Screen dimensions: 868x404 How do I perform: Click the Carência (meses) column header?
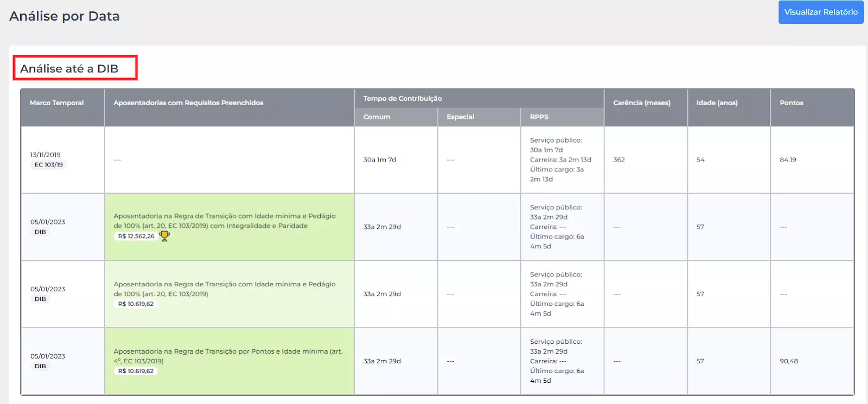(x=642, y=102)
